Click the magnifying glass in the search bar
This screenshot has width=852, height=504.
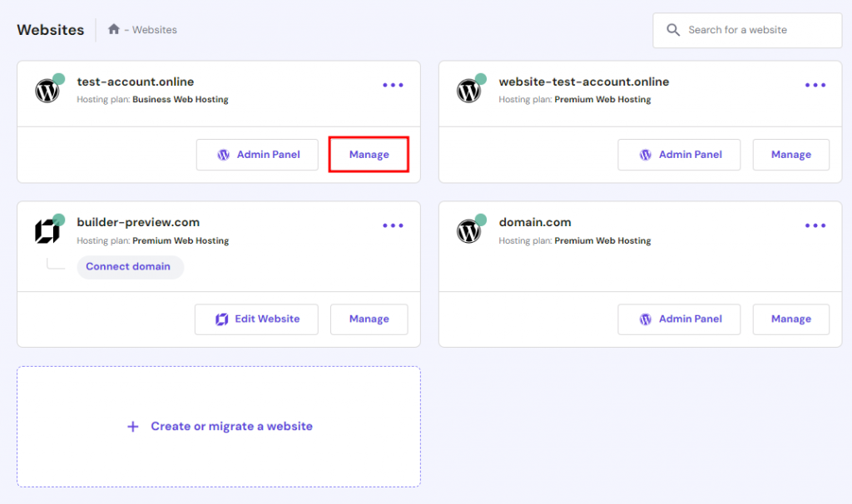pos(673,30)
